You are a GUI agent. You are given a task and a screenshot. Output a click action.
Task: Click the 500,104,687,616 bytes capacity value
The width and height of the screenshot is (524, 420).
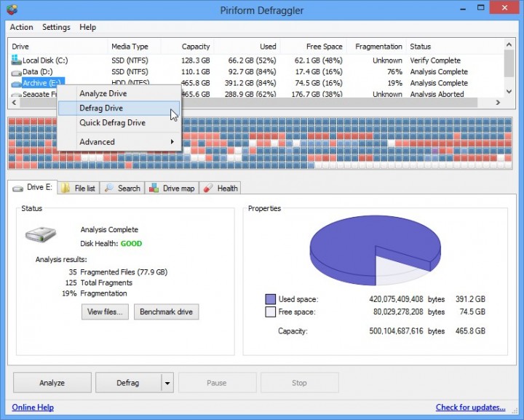pos(407,331)
